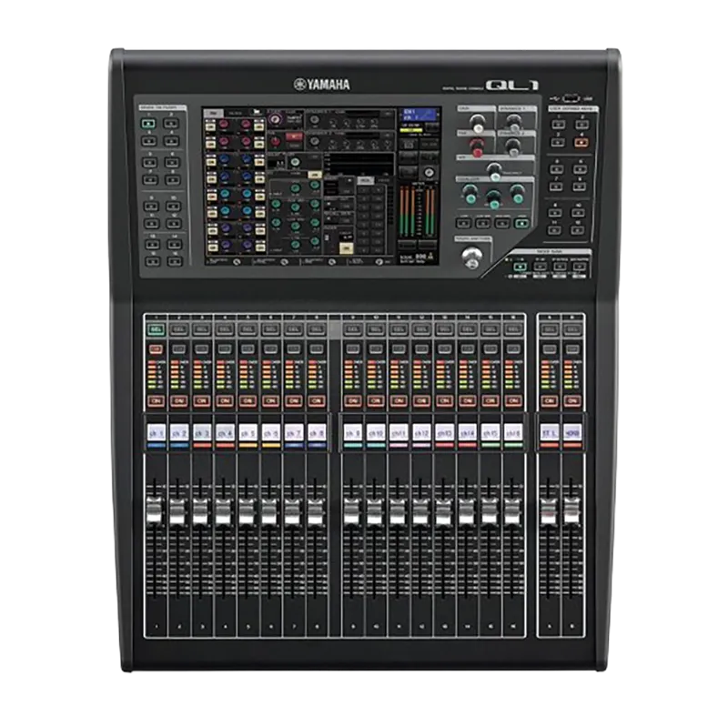Mute ch 2 with its ON key
The image size is (728, 726).
point(179,400)
